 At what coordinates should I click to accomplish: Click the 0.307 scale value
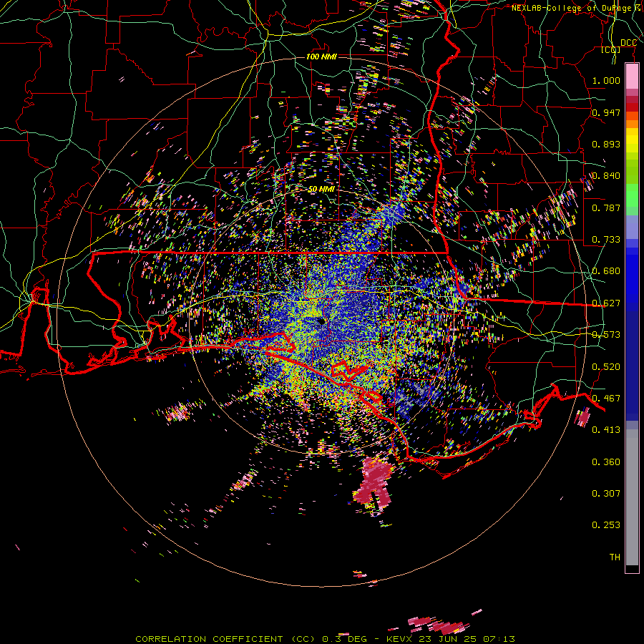[606, 494]
